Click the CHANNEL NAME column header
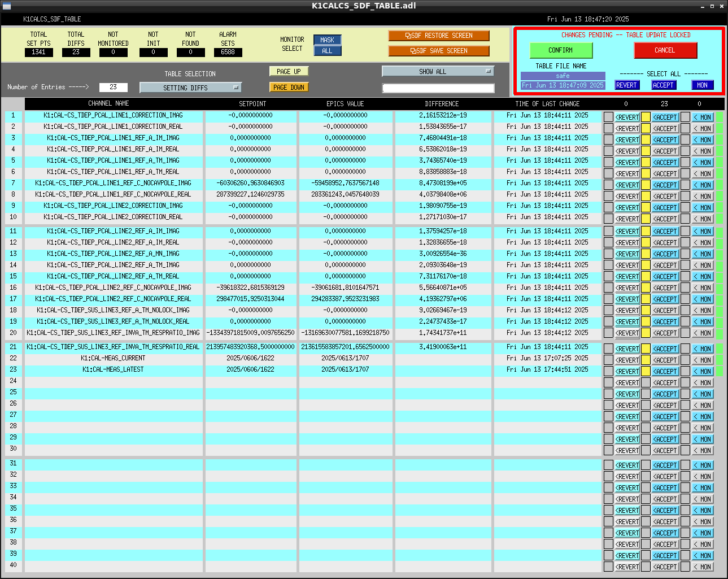Image resolution: width=728 pixels, height=579 pixels. 108,103
